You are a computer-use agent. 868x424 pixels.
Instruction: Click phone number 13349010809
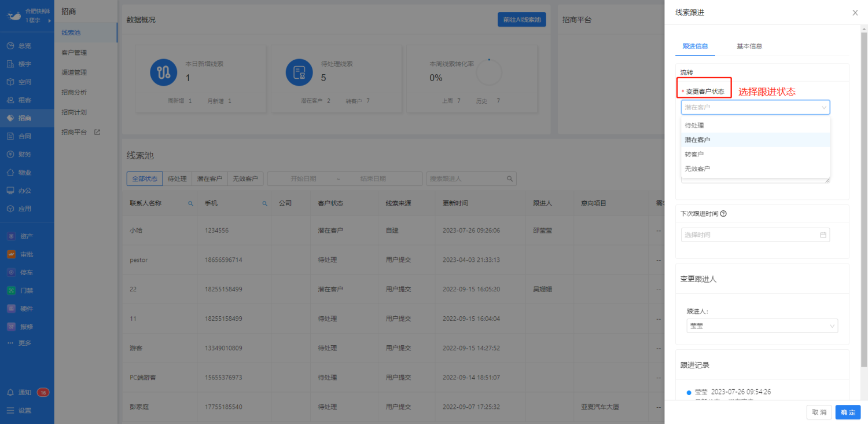pos(223,348)
